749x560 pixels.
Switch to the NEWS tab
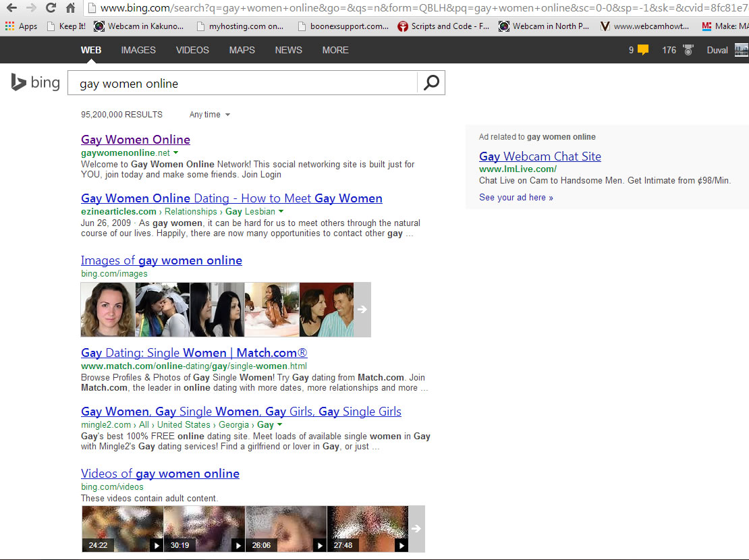pyautogui.click(x=288, y=50)
